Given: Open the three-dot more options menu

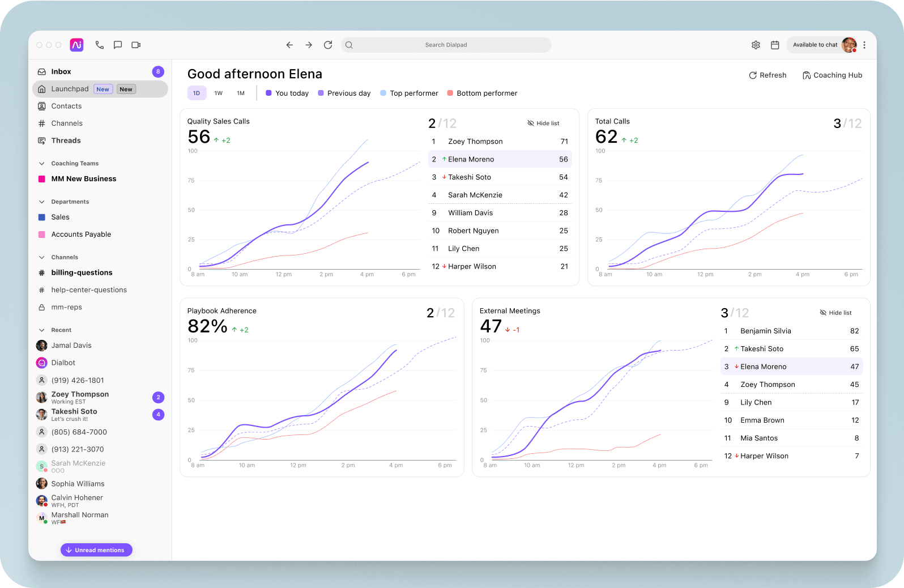Looking at the screenshot, I should (864, 45).
